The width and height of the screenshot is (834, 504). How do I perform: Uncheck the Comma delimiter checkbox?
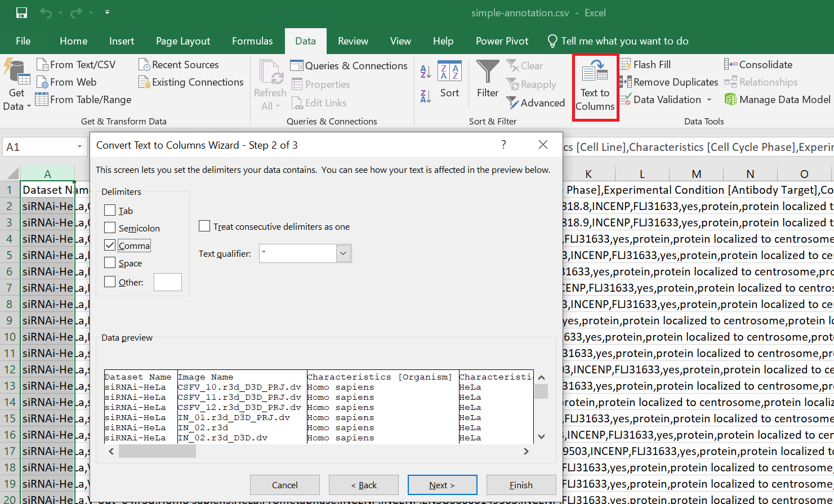tap(110, 246)
